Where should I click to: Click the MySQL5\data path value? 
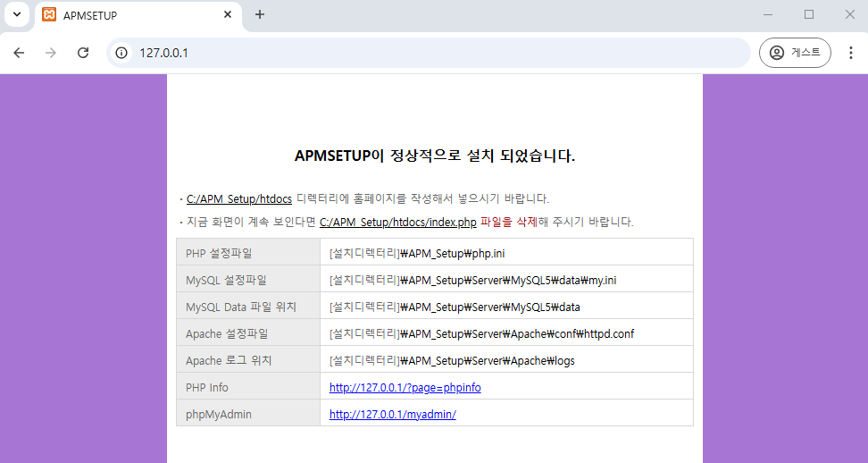click(455, 307)
